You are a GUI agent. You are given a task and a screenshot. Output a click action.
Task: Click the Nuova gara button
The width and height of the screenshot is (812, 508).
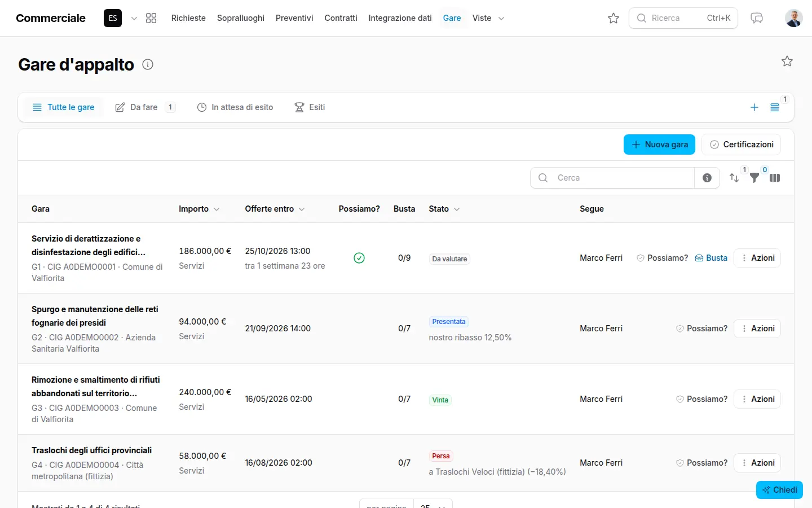tap(659, 144)
